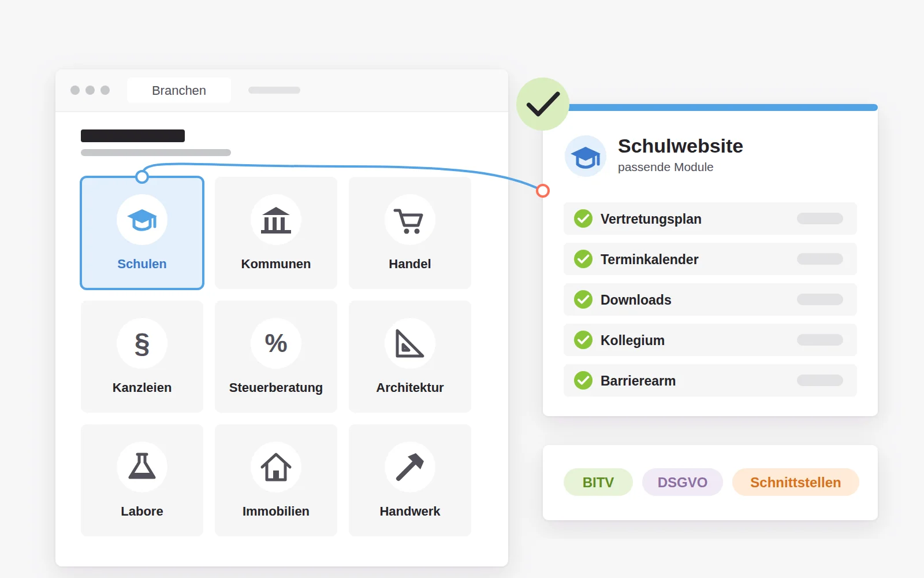
Task: Click the Downloads row placeholder pill
Action: [820, 299]
